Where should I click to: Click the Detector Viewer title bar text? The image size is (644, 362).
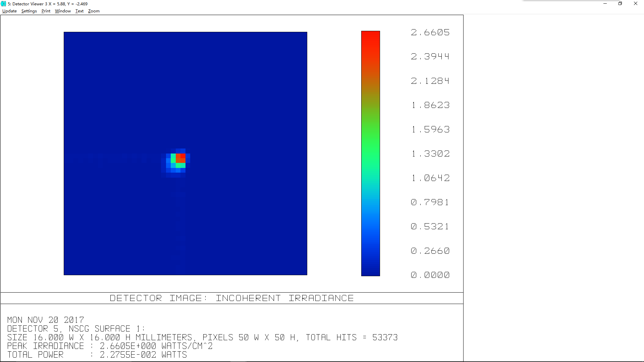48,4
